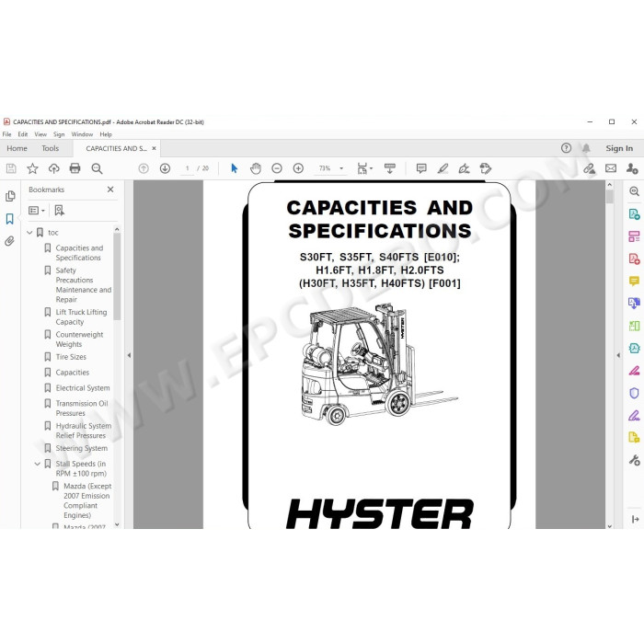
Task: Jump to Capacities and Specifications bookmark
Action: pos(79,253)
